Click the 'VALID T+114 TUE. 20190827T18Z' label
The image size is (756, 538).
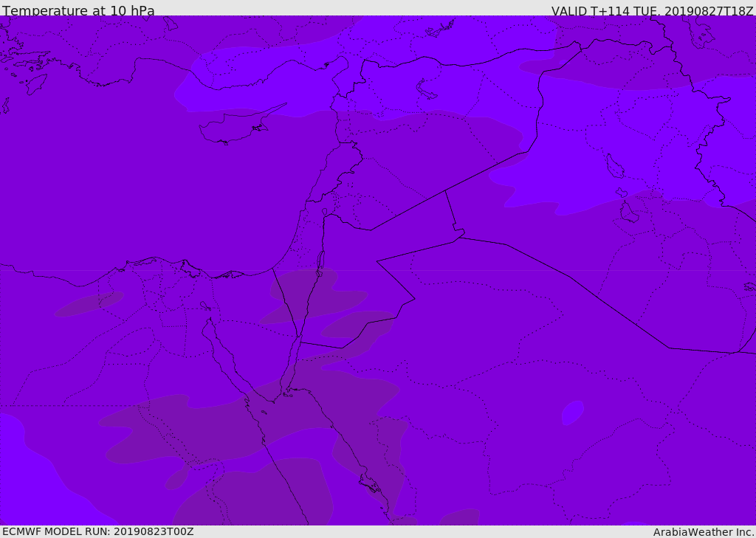point(653,10)
